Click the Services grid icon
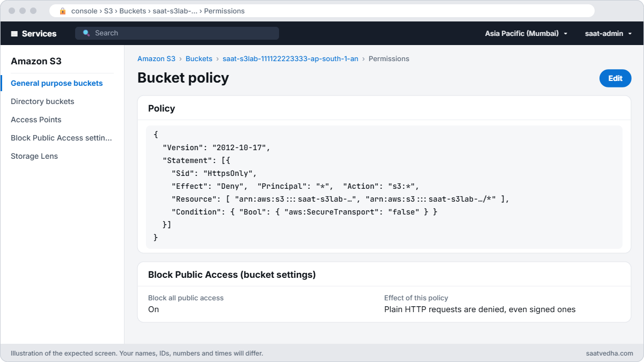 [14, 33]
